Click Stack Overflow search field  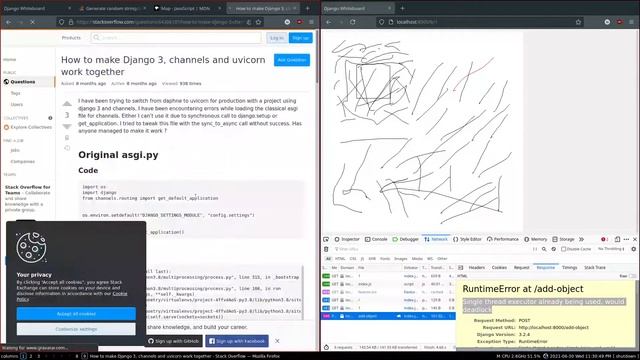[176, 38]
